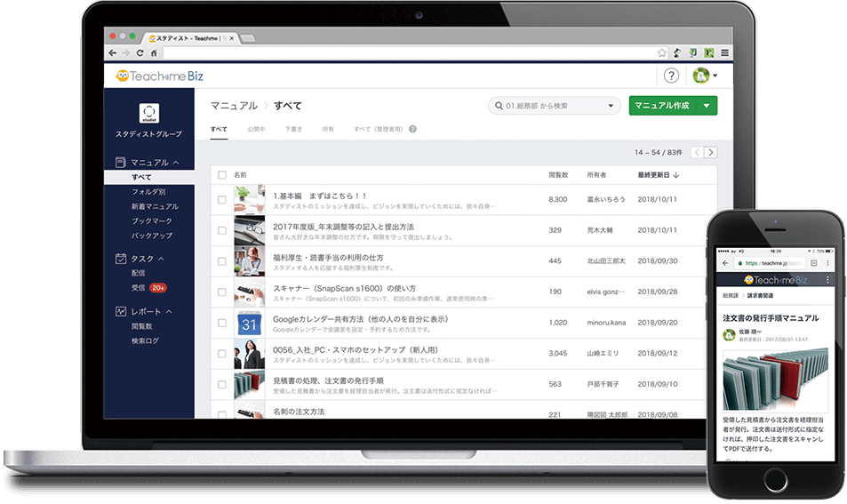The width and height of the screenshot is (847, 504).
Task: Check the 1.基本編 まずはこちら row
Action: tap(222, 200)
